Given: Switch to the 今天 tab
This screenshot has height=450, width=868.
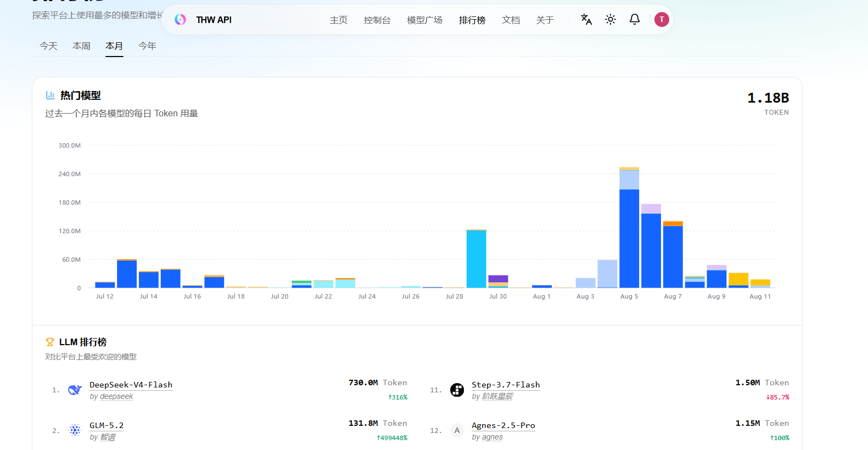Looking at the screenshot, I should (x=48, y=46).
